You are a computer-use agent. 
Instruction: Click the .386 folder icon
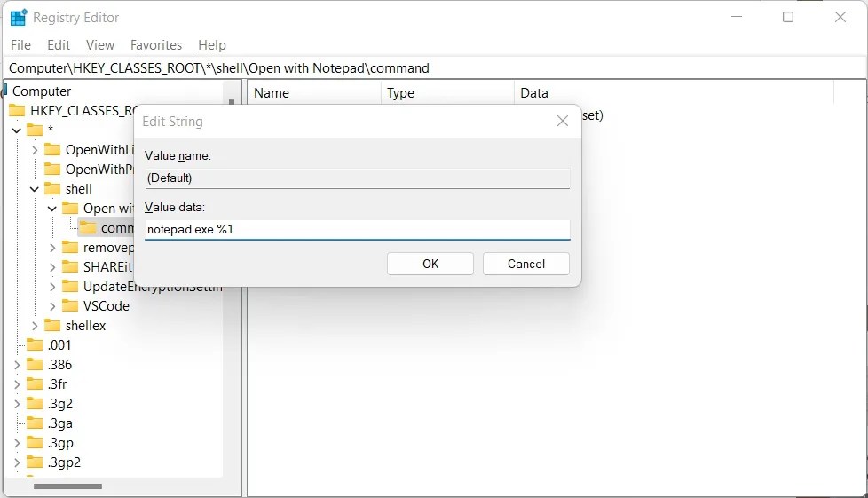pyautogui.click(x=35, y=365)
